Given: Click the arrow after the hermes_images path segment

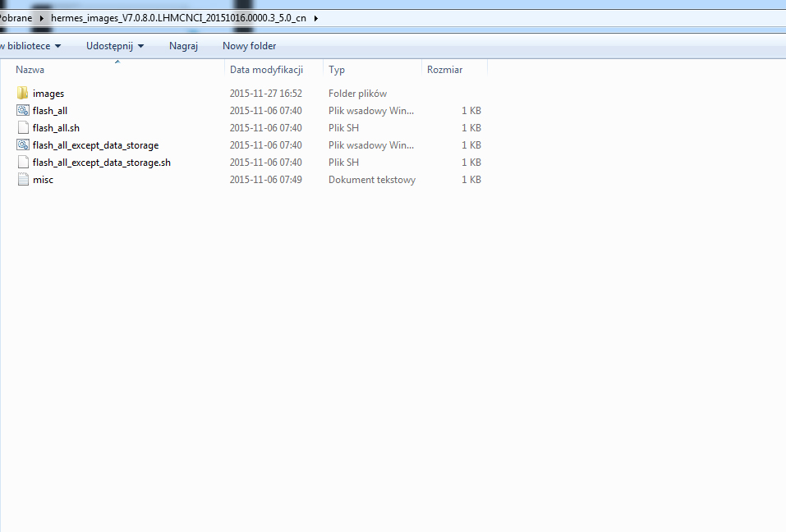Looking at the screenshot, I should (316, 18).
